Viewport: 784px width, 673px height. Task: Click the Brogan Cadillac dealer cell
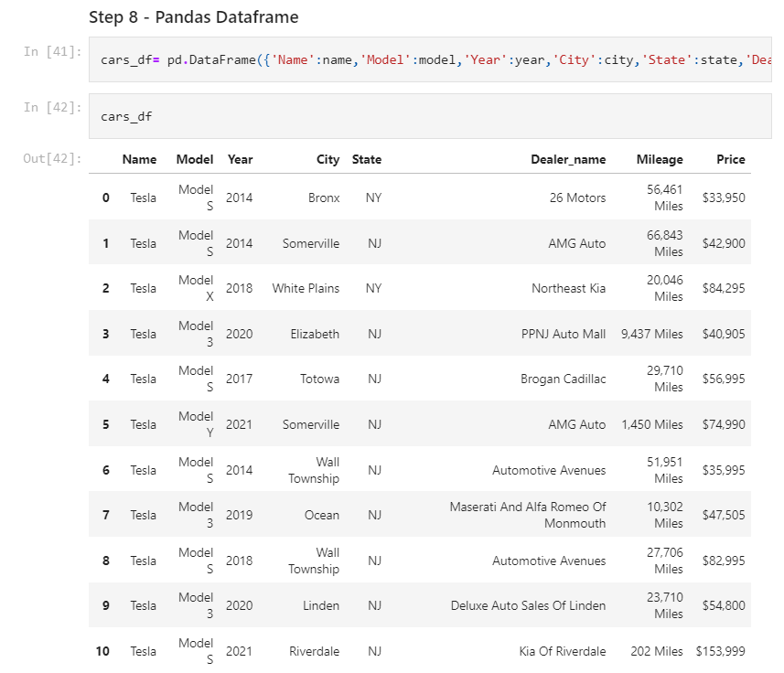click(x=563, y=379)
